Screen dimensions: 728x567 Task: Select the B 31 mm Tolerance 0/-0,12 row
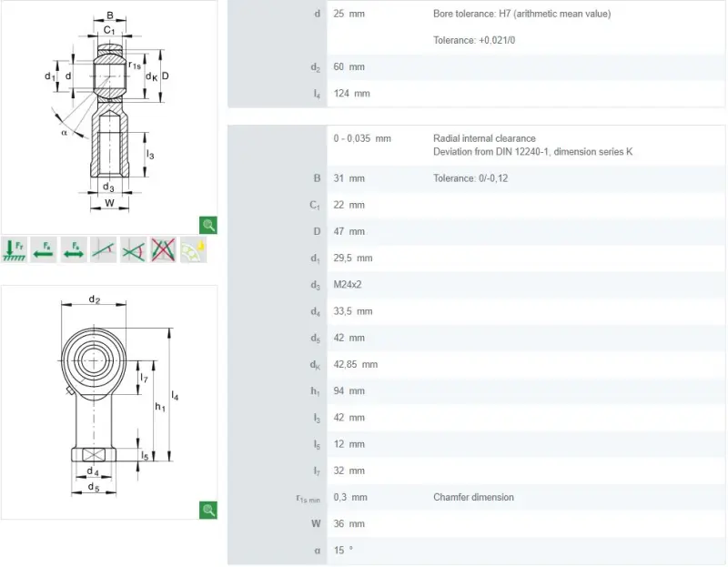(x=476, y=178)
